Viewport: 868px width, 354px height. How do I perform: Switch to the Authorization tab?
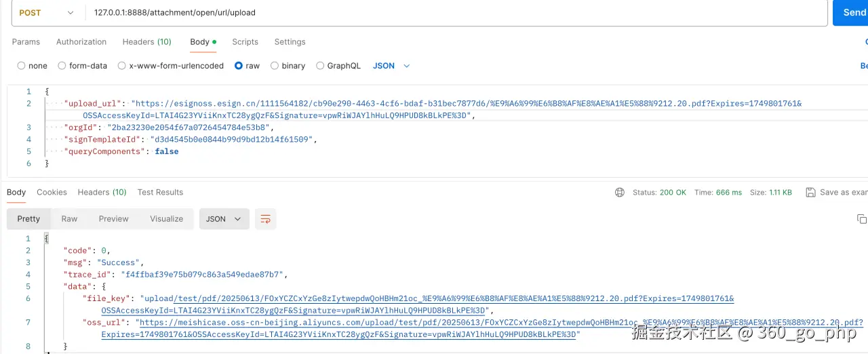[x=81, y=42]
